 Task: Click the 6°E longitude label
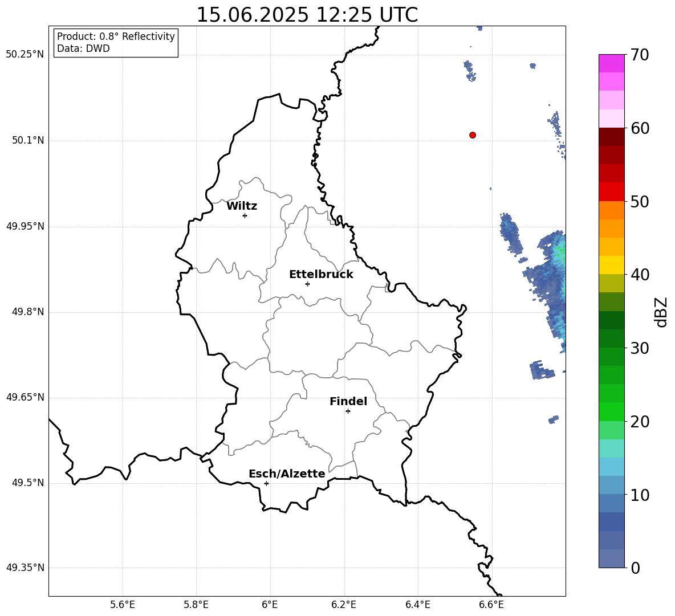[x=270, y=605]
